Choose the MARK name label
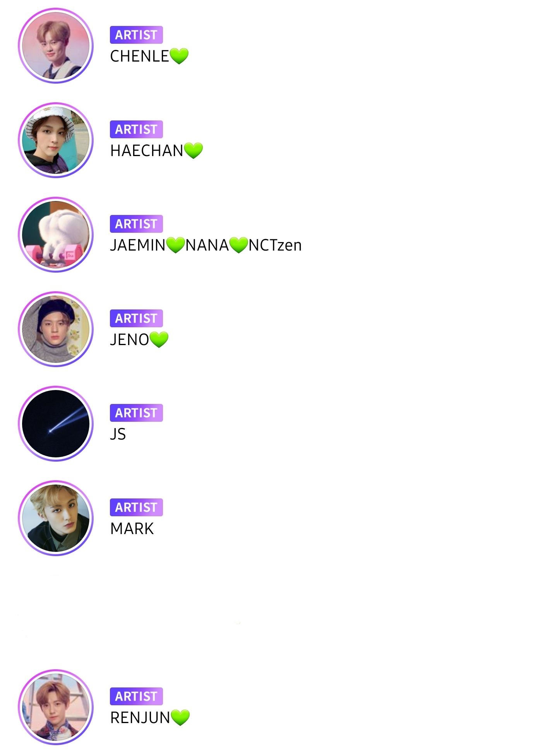 pyautogui.click(x=132, y=529)
